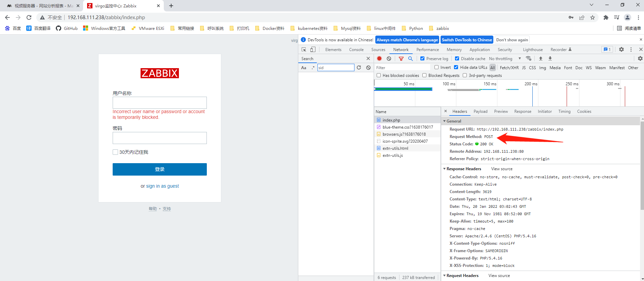Click Don't show again button
The width and height of the screenshot is (644, 281).
click(512, 40)
